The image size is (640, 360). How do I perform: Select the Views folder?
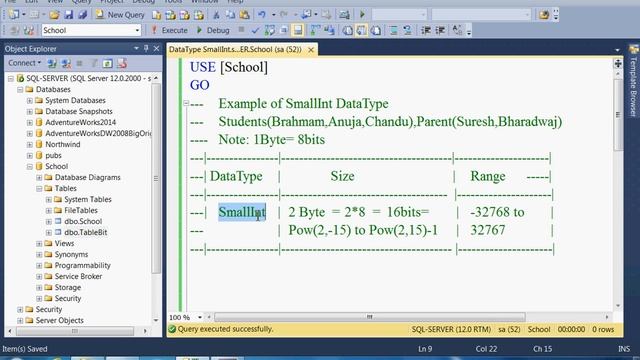click(64, 244)
